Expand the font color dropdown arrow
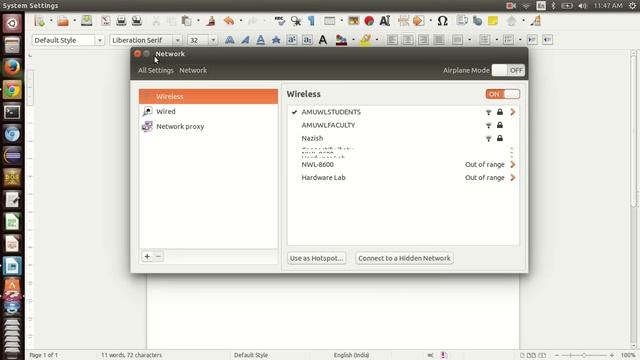 coord(353,40)
